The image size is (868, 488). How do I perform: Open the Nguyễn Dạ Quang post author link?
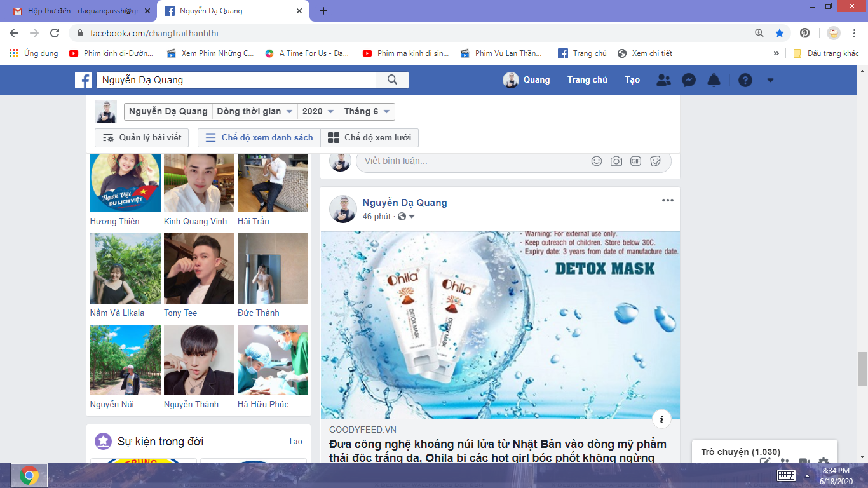click(405, 203)
